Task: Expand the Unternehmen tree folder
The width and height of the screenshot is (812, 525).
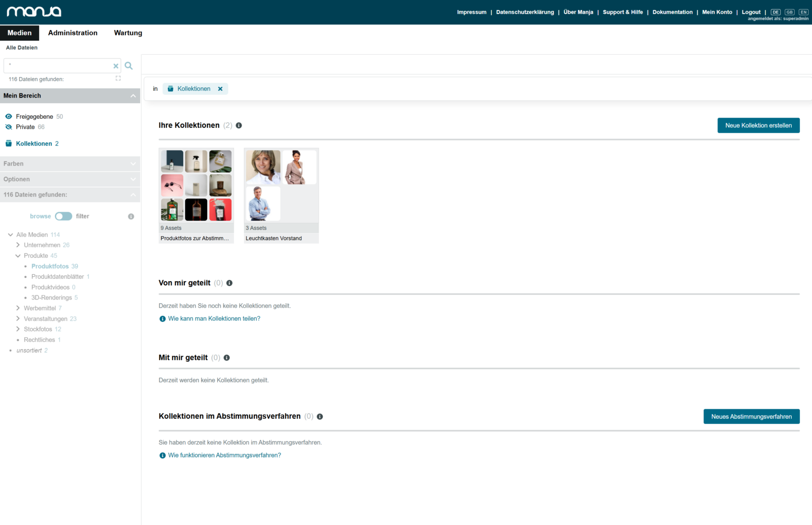Action: click(x=18, y=245)
